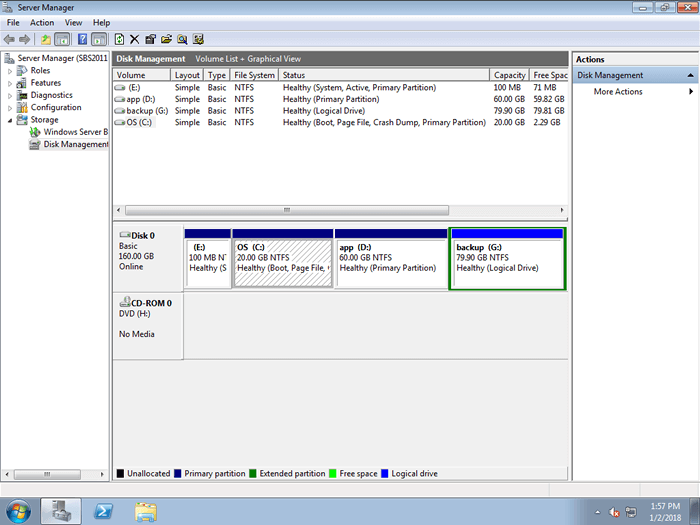
Task: Toggle the Show/Hide Console Tree icon
Action: [62, 39]
